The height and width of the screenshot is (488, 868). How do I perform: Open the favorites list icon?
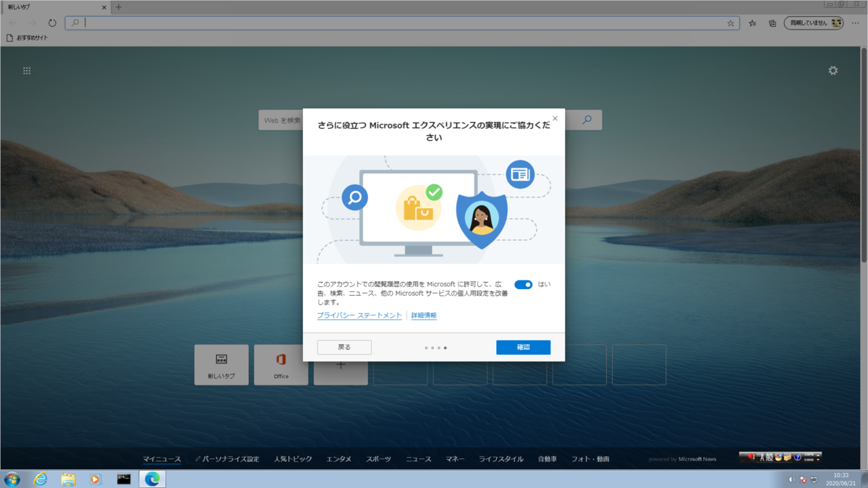coord(752,23)
